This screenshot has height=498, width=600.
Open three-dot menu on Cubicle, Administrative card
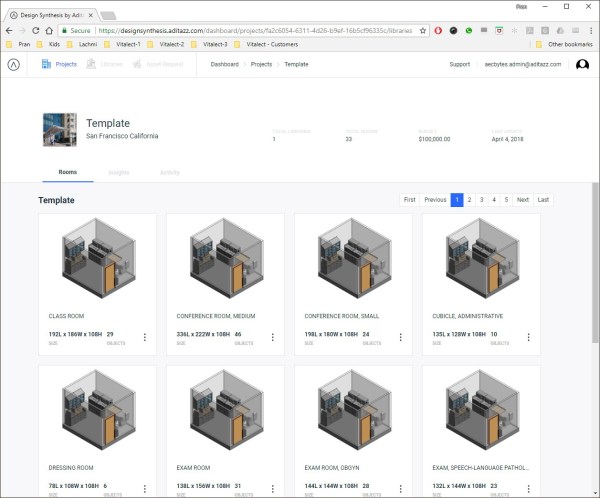click(529, 337)
